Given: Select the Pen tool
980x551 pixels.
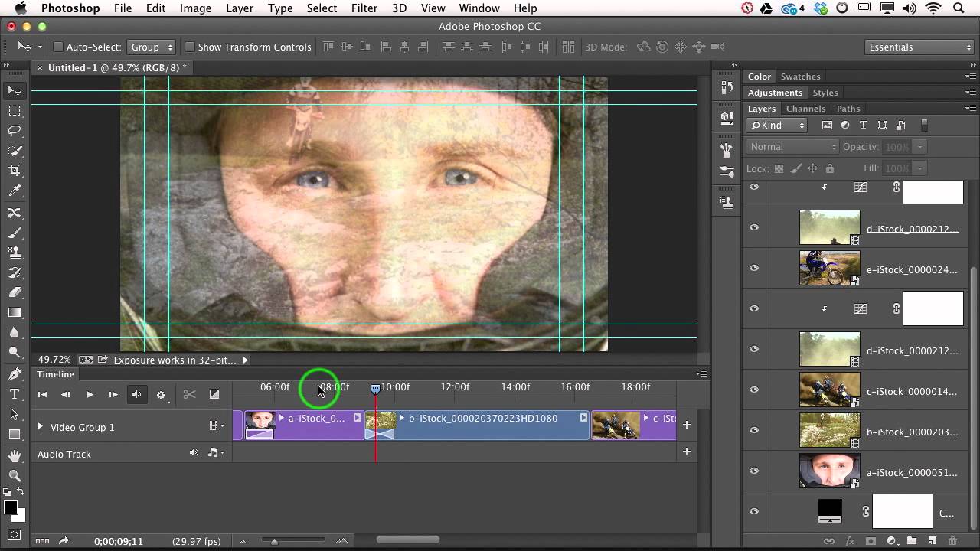Looking at the screenshot, I should pyautogui.click(x=15, y=374).
